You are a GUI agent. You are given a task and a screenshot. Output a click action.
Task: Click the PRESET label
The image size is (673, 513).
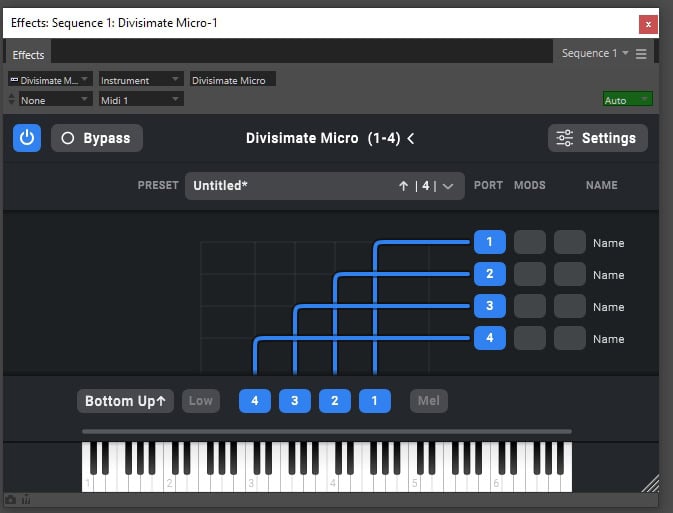click(x=158, y=185)
